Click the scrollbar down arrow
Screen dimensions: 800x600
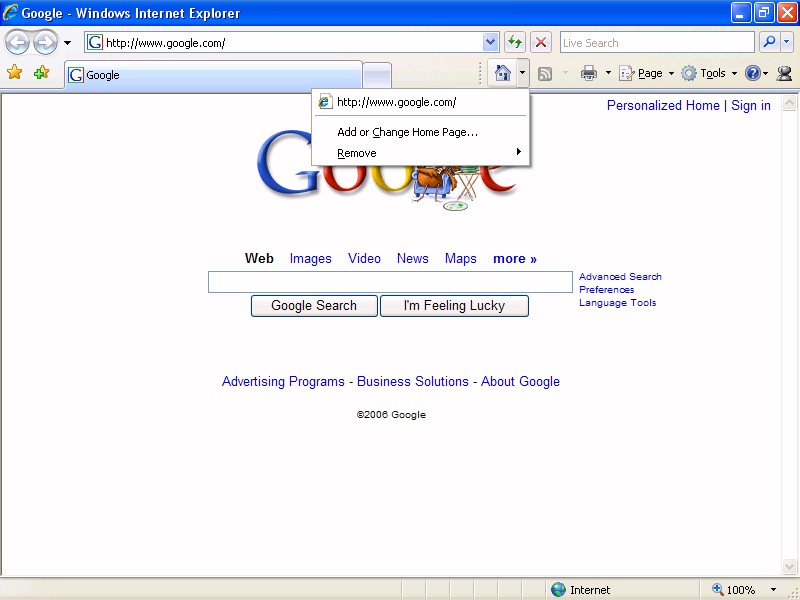point(789,566)
